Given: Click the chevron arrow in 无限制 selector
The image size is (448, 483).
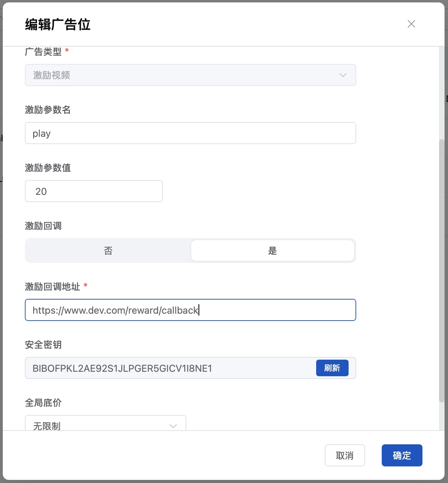Looking at the screenshot, I should pos(173,426).
